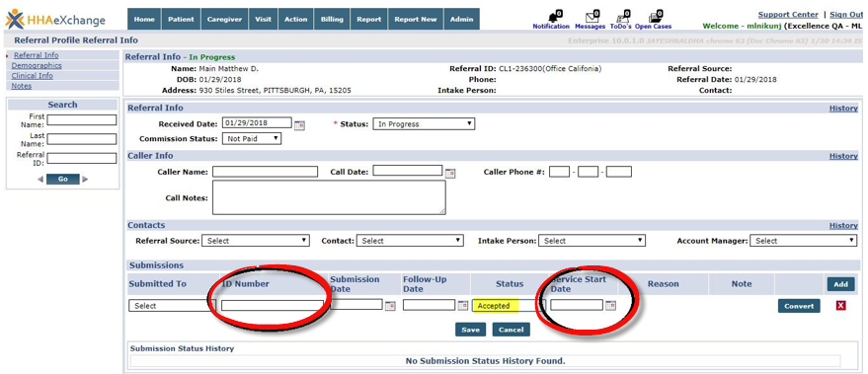The image size is (868, 374).
Task: Focus the Referral ID search field
Action: [x=82, y=158]
